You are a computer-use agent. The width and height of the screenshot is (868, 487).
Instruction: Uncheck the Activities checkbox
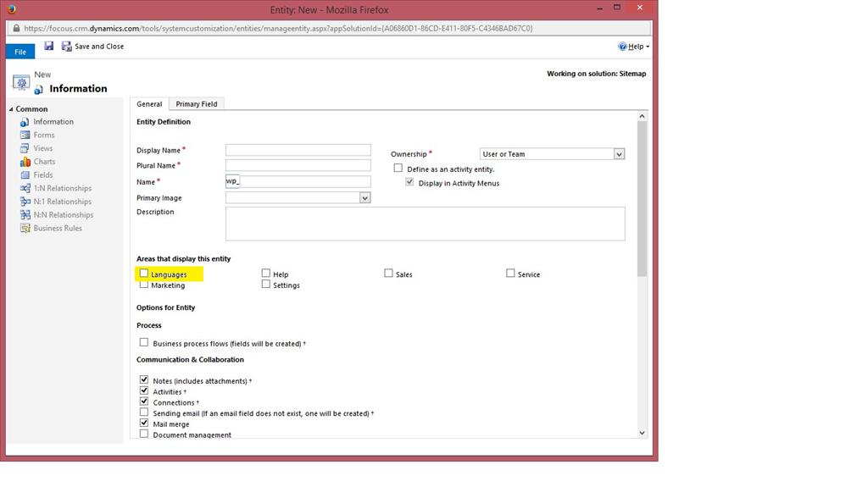coord(144,390)
